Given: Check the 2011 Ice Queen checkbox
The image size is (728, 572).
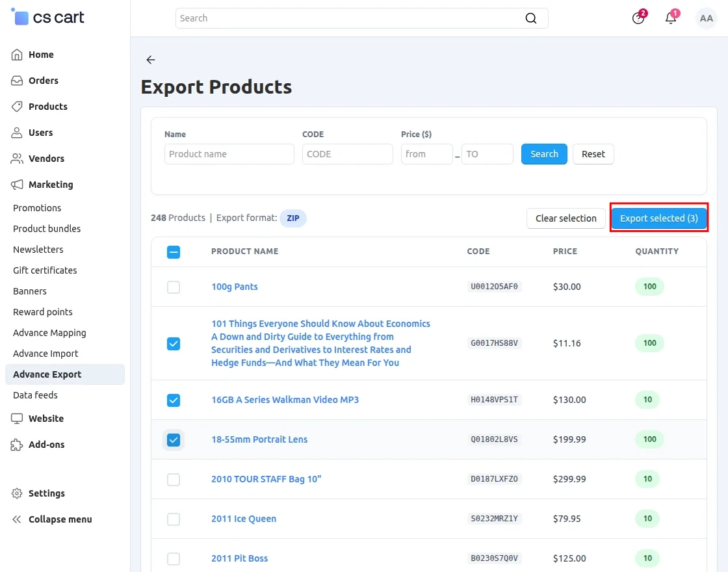Looking at the screenshot, I should pos(173,519).
